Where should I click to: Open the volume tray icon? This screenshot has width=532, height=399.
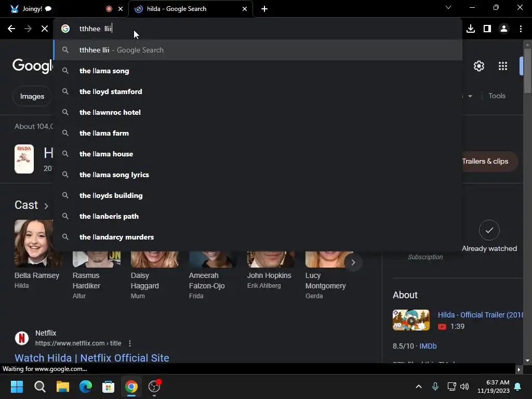tap(464, 387)
